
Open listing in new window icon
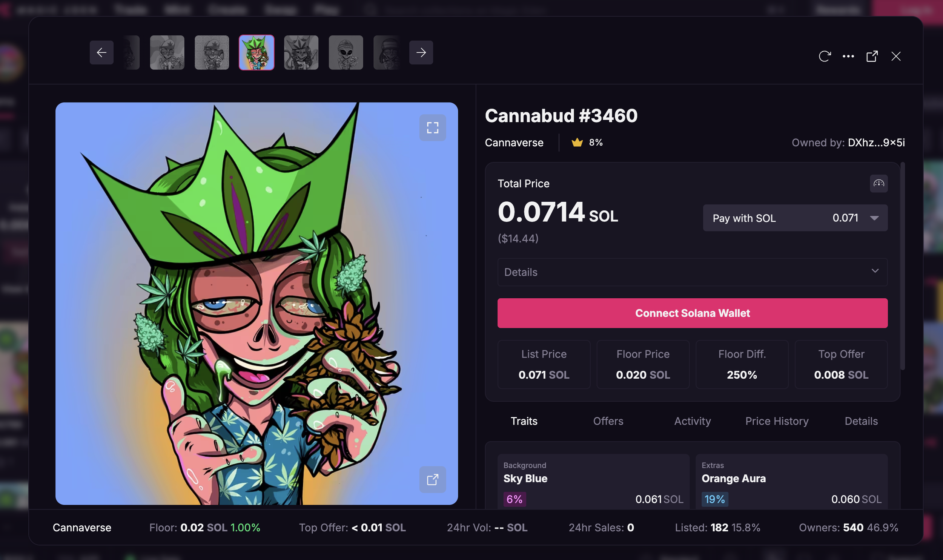872,56
